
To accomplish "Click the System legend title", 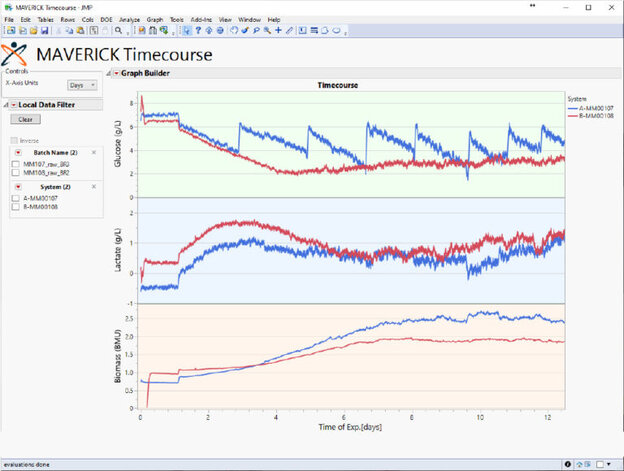I will pyautogui.click(x=577, y=99).
